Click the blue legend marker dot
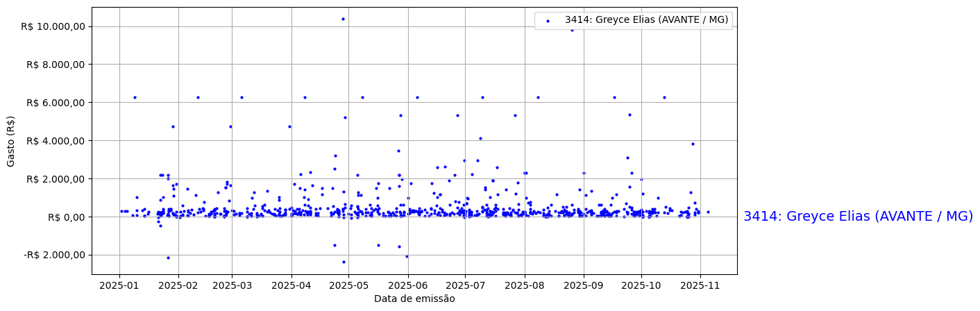 tap(548, 21)
